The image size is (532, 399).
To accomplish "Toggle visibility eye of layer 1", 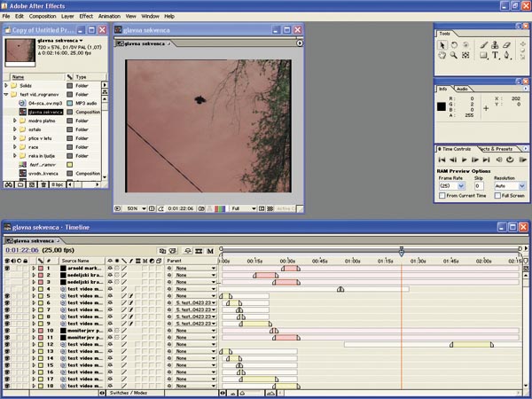I will [x=8, y=269].
